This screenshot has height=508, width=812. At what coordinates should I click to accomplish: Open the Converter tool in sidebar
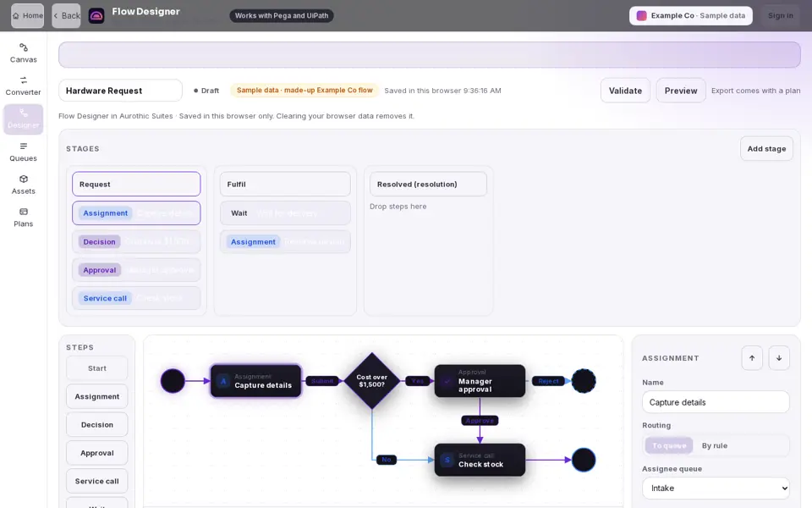[x=24, y=86]
